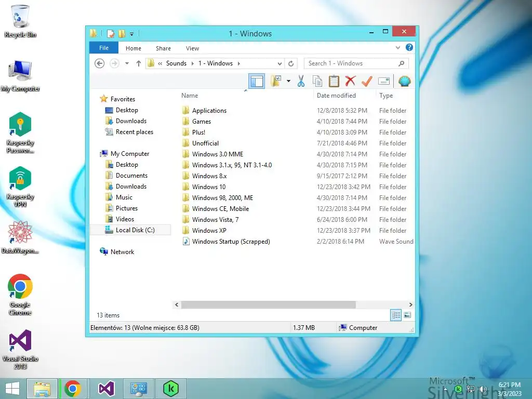The image size is (532, 399).
Task: Open the address bar history dropdown
Action: click(x=280, y=63)
